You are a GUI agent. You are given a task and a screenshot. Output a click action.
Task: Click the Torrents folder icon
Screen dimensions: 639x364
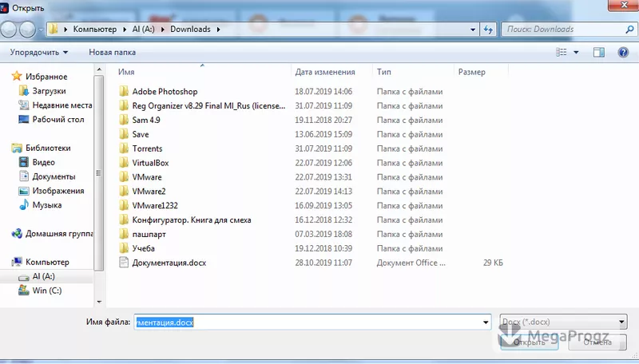pyautogui.click(x=124, y=148)
